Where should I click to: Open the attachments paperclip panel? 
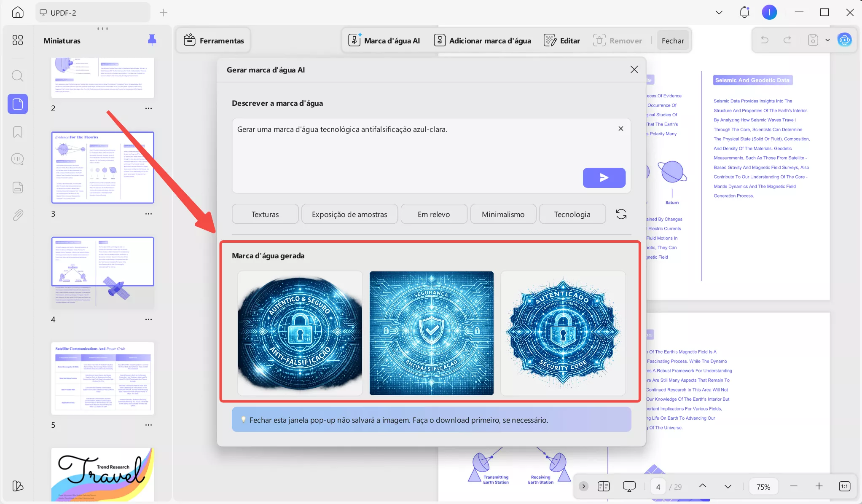tap(17, 215)
